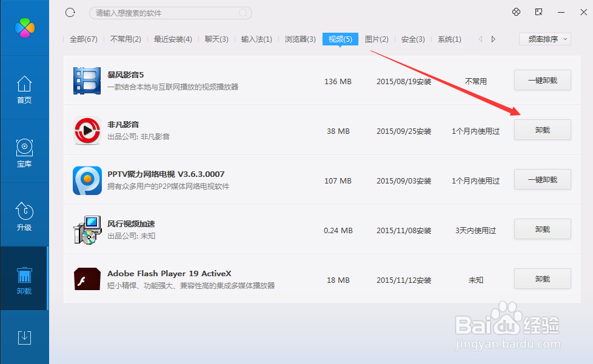Click the right arrow to scroll category tabs
Viewport: 593px width, 364px height.
tap(493, 38)
